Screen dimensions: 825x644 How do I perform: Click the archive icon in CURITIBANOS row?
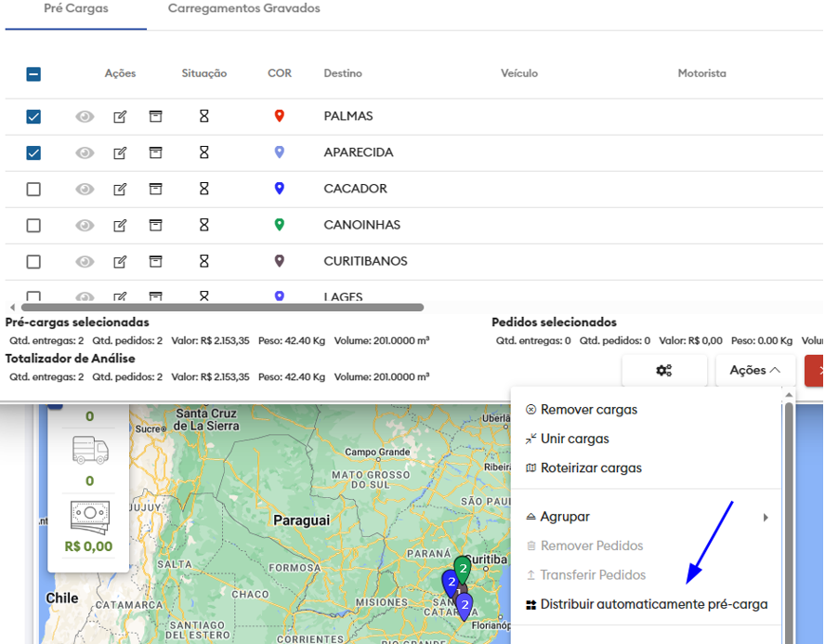coord(156,261)
